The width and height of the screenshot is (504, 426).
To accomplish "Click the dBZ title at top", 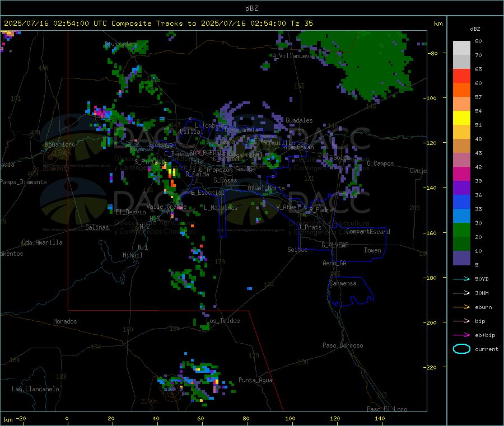I will tap(251, 8).
